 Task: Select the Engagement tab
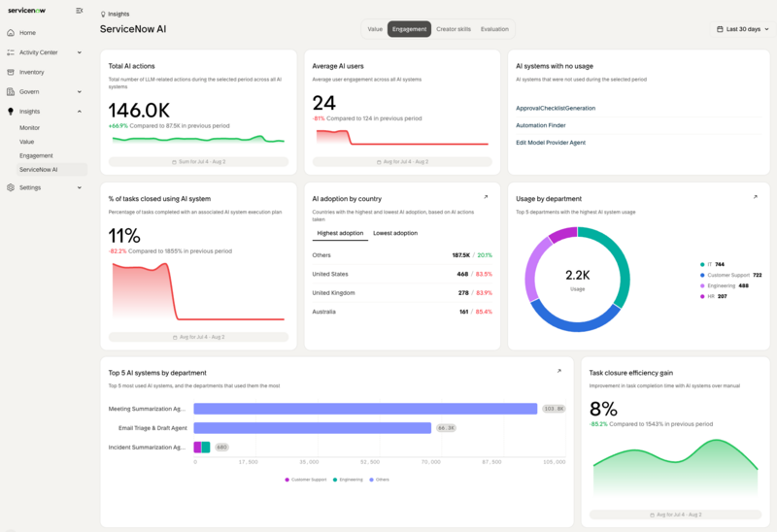tap(409, 29)
